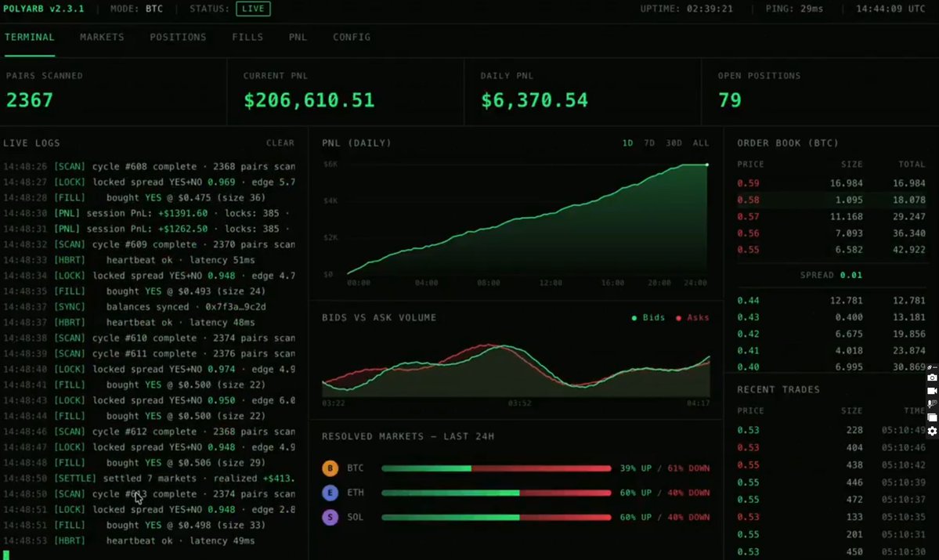Viewport: 939px width, 560px height.
Task: Click recent trade at 05:10:49
Action: pyautogui.click(x=831, y=430)
